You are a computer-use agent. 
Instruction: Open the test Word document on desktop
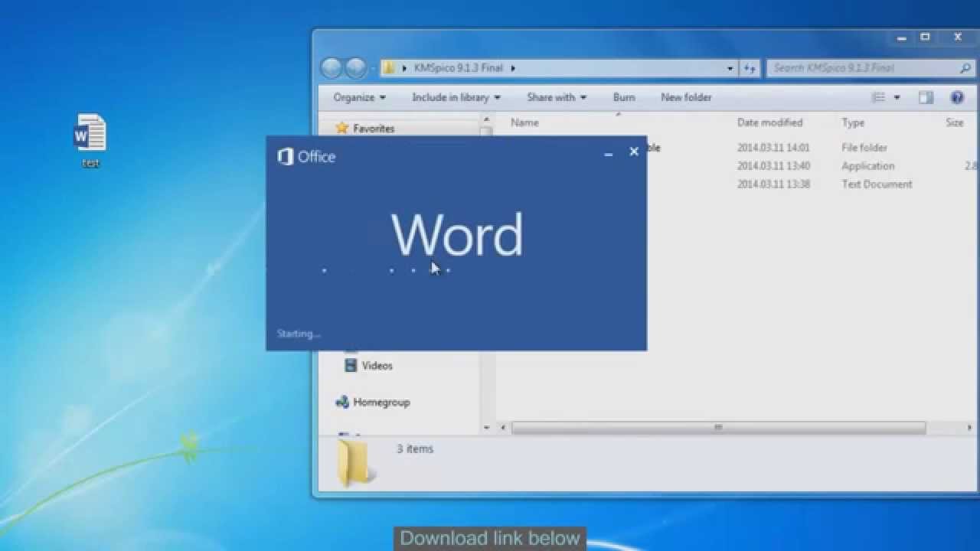(x=90, y=139)
